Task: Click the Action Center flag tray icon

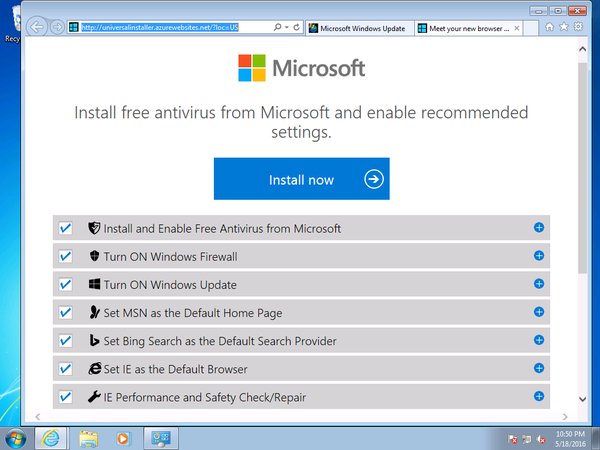Action: pyautogui.click(x=513, y=439)
